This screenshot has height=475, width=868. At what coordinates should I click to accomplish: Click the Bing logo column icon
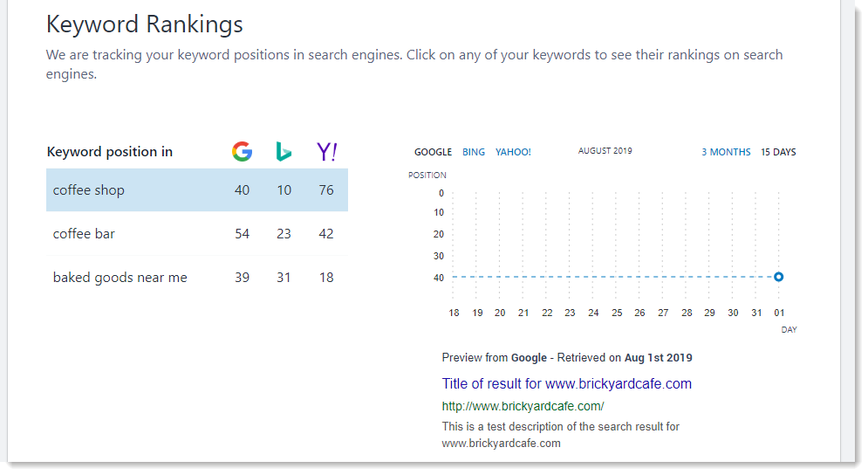click(284, 152)
